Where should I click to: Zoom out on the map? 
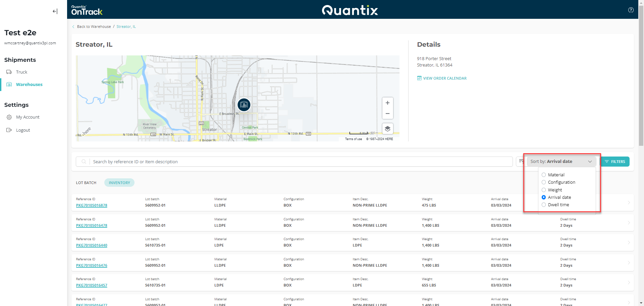coord(387,114)
